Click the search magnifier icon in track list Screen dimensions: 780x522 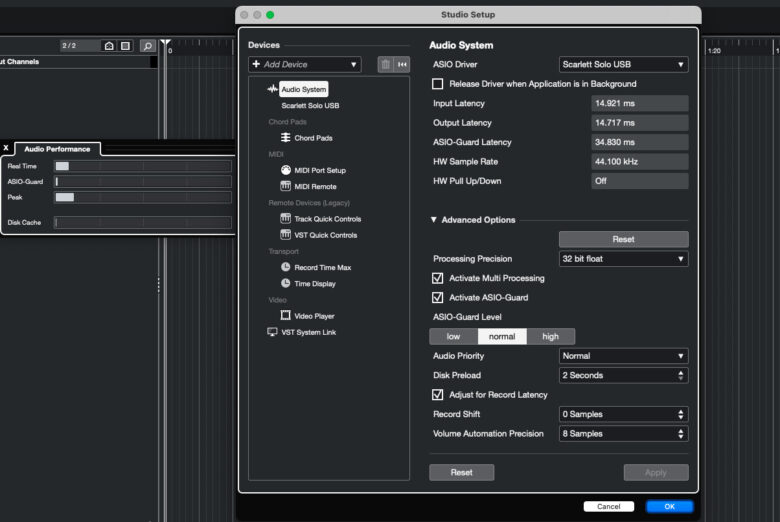pyautogui.click(x=147, y=46)
